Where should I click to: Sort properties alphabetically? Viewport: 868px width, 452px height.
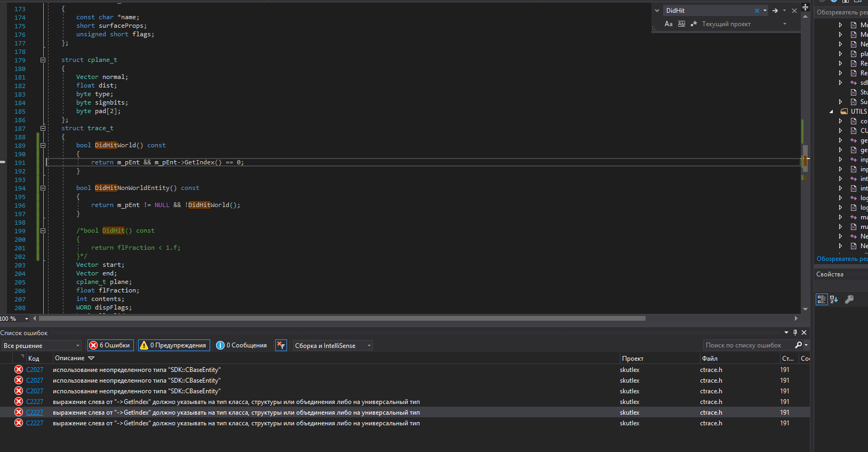coord(834,299)
